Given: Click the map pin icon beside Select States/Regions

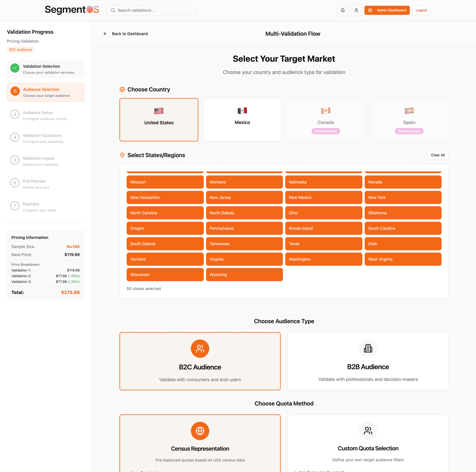Looking at the screenshot, I should pyautogui.click(x=122, y=155).
